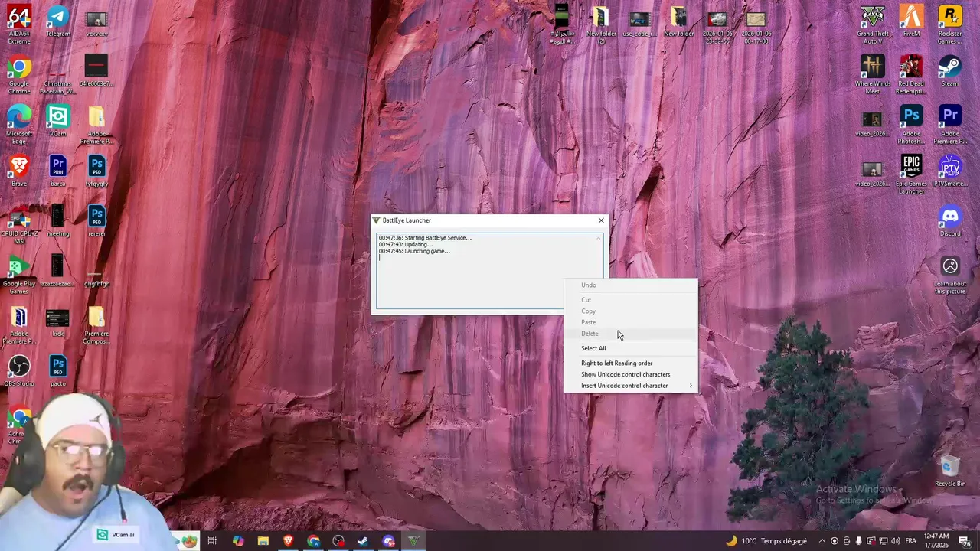Click Delete in the context menu

631,334
